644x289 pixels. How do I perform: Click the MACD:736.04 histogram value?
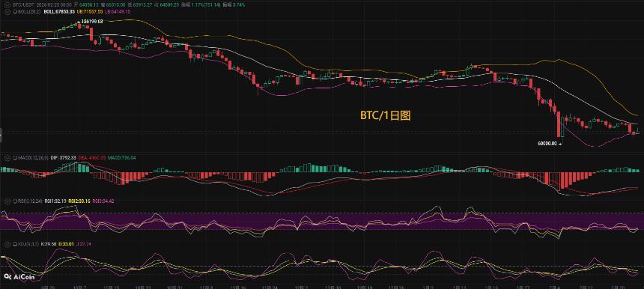point(121,158)
